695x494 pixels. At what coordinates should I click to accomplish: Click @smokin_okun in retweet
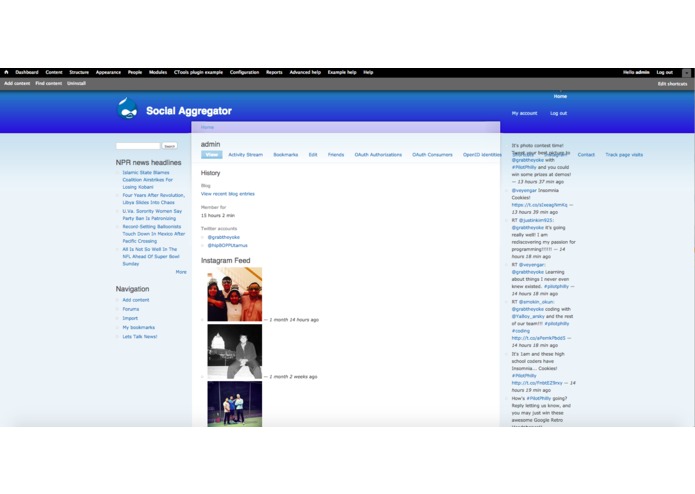click(536, 302)
